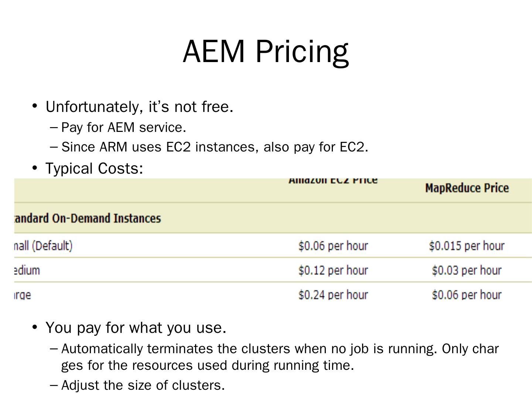532x399 pixels.
Task: Click the "Since ARM uses EC2 instances" line
Action: tap(215, 147)
